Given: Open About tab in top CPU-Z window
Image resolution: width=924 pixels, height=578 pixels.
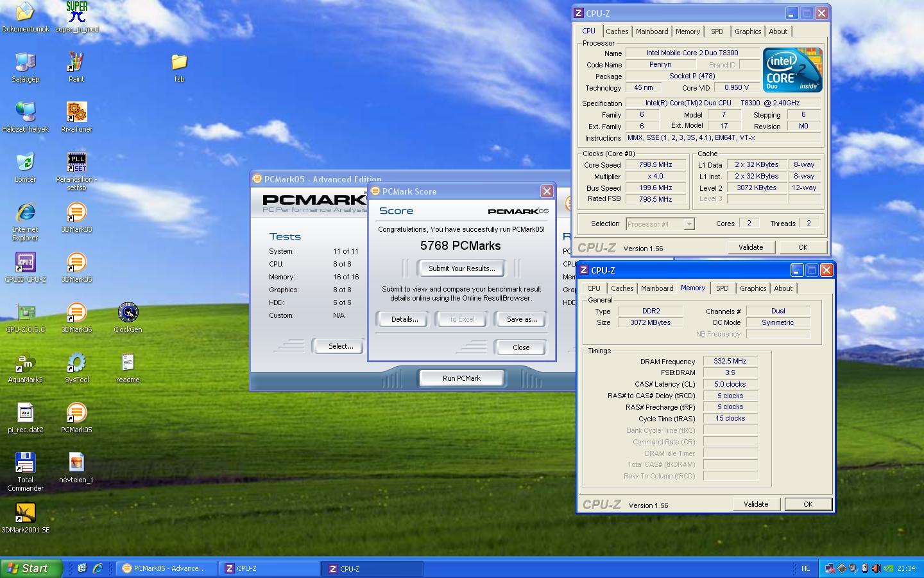Looking at the screenshot, I should [x=778, y=31].
